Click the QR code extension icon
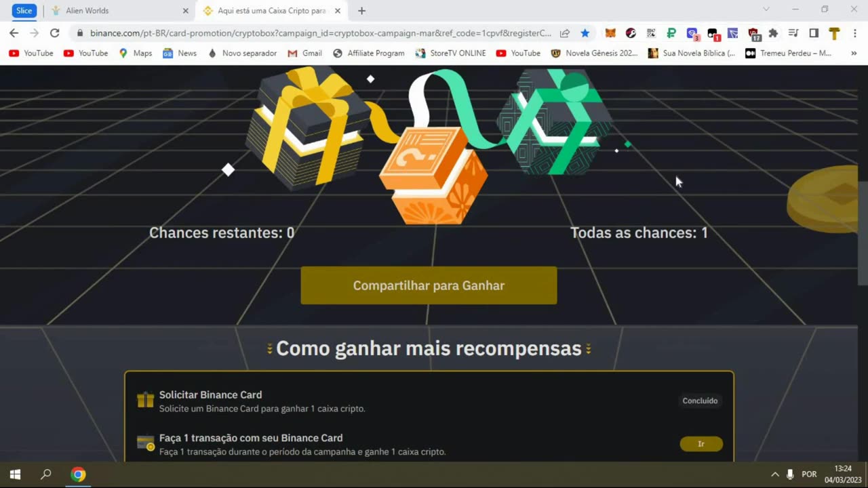Screen dimensions: 868x488 (x=651, y=33)
